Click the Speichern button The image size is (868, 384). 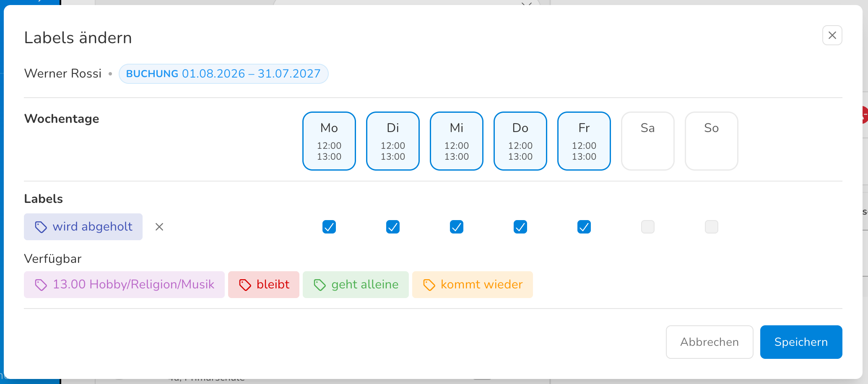[x=801, y=342]
